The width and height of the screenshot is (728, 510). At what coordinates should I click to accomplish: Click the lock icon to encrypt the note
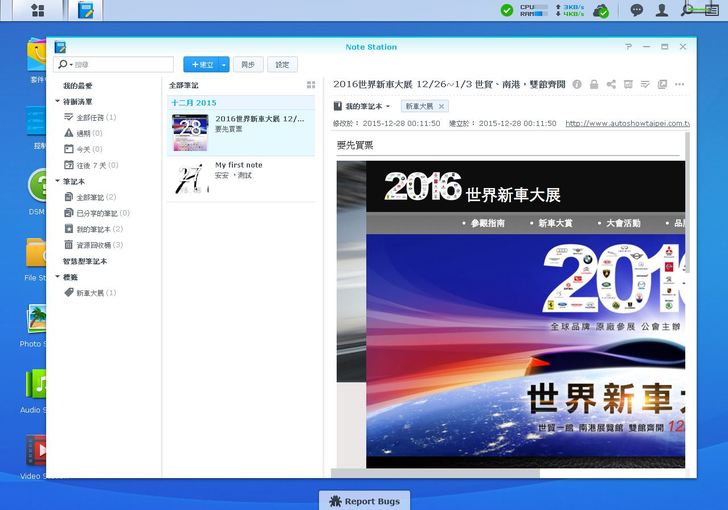coord(594,85)
